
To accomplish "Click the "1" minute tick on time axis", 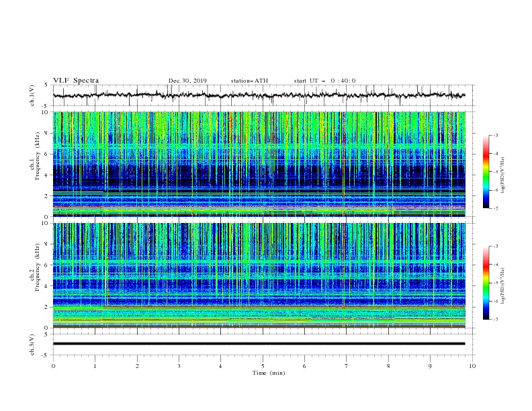I will point(95,366).
